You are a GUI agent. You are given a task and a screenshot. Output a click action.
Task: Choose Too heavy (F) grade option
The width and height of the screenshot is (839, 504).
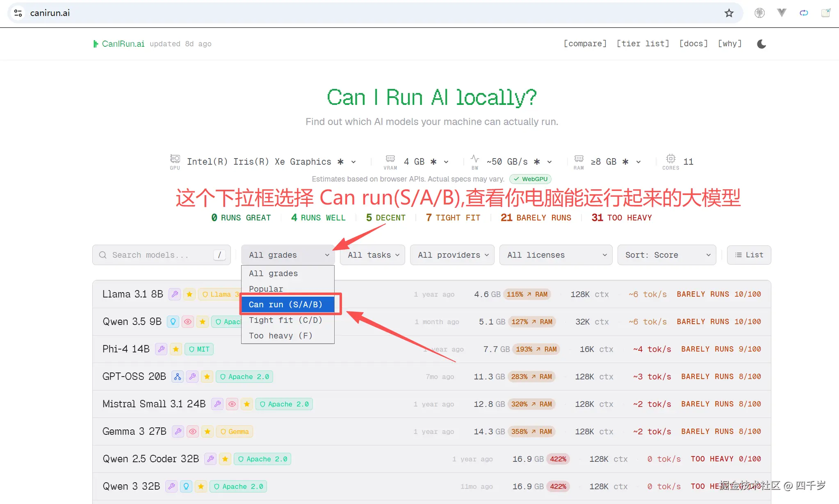280,336
